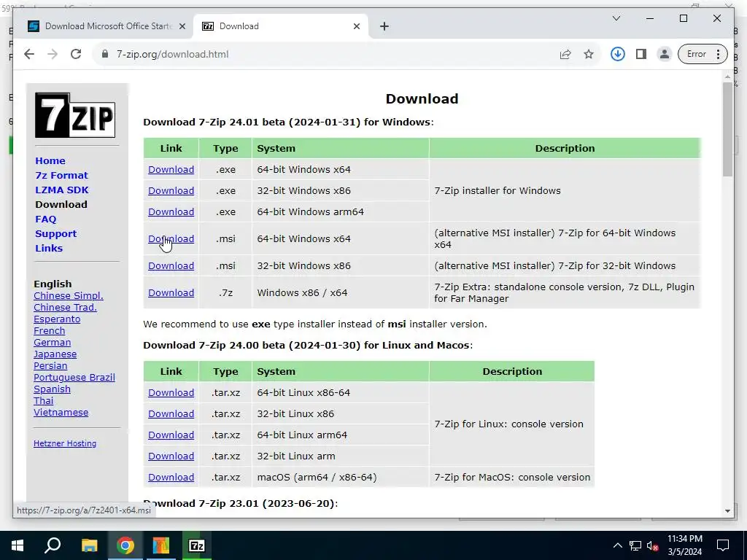Viewport: 747px width, 560px height.
Task: Show hidden tray icons chevron
Action: (x=617, y=545)
